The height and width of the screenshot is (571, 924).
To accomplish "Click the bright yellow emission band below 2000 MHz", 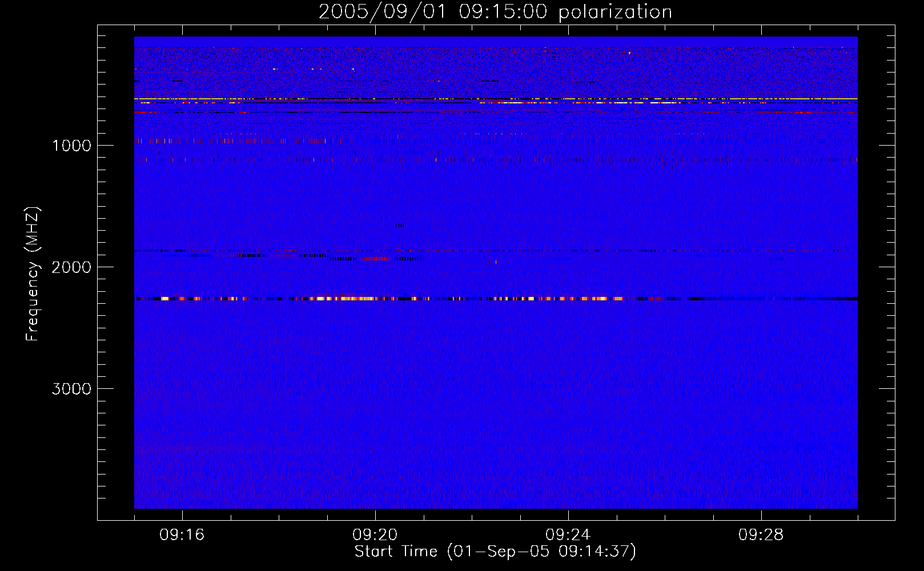I will click(x=496, y=298).
